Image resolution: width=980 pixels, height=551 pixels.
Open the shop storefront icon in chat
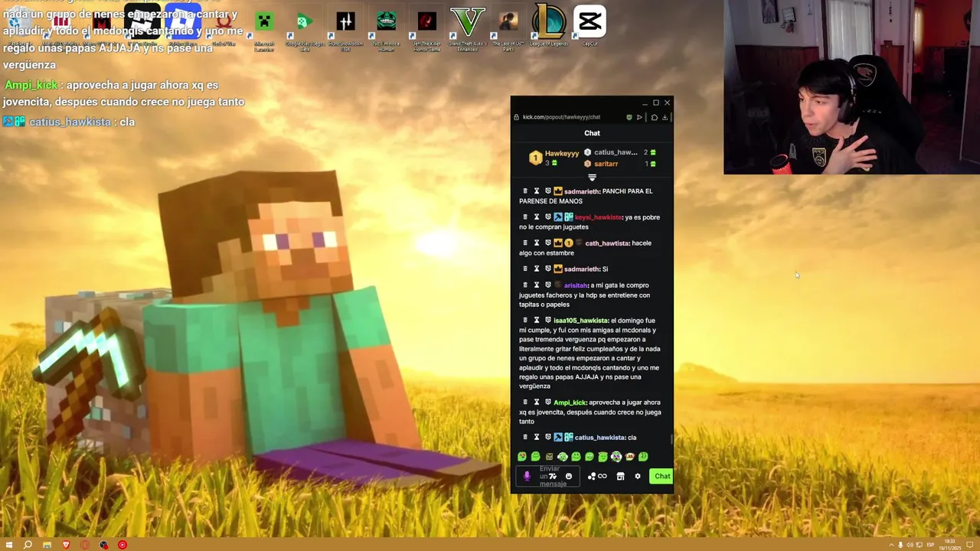pos(620,476)
